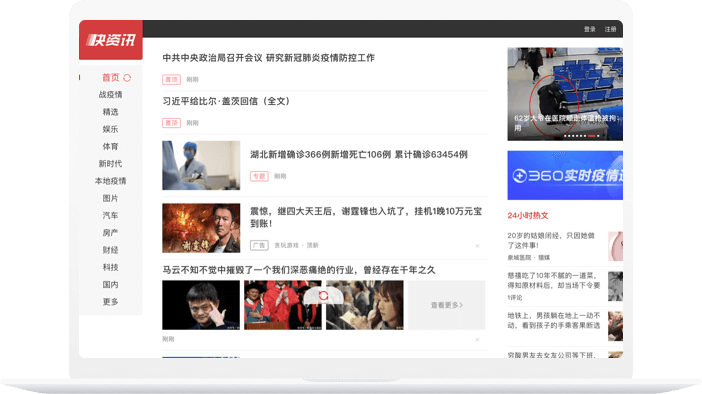702x394 pixels.
Task: Open 查看更多 to see more photos
Action: [x=446, y=305]
